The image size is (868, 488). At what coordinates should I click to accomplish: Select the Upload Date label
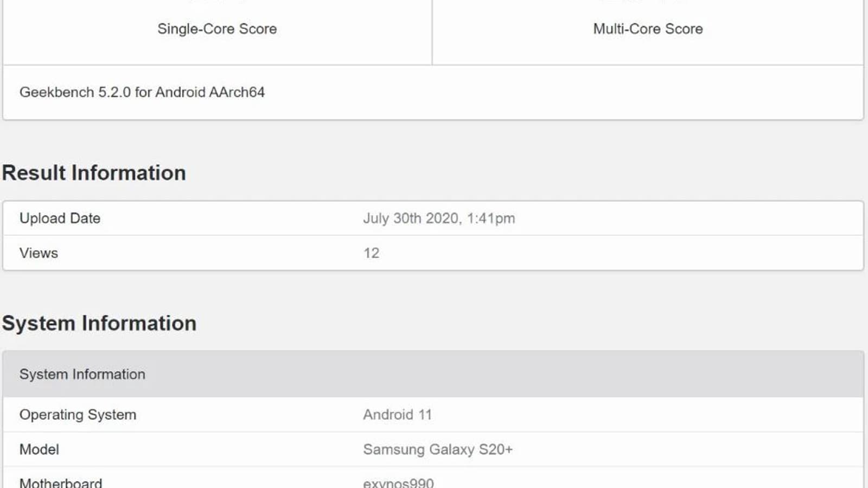[x=60, y=218]
